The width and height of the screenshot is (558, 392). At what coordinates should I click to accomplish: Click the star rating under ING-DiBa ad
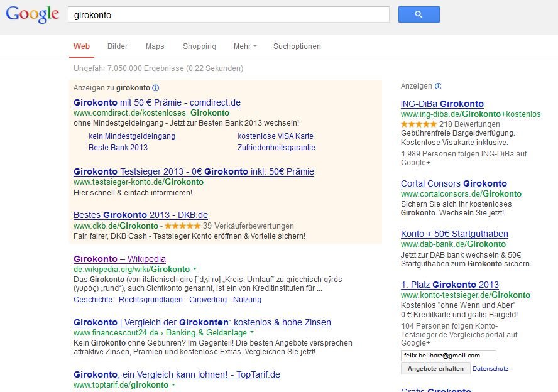click(x=418, y=124)
